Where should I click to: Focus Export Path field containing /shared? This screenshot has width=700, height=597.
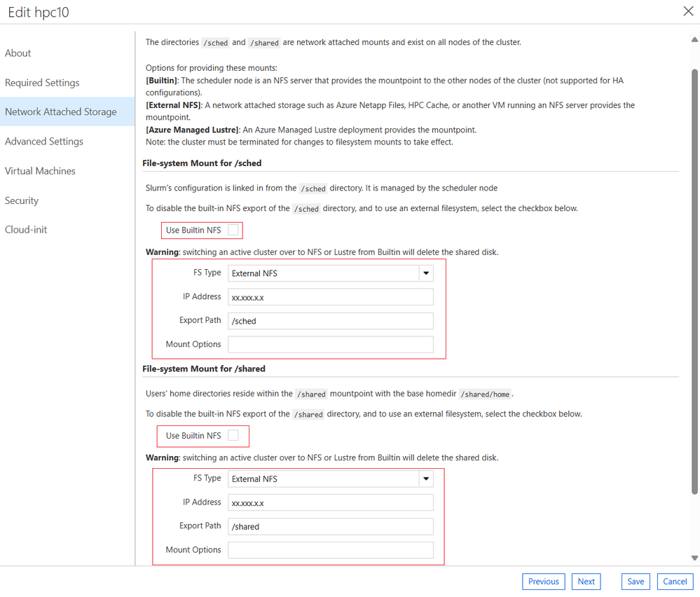coord(330,526)
